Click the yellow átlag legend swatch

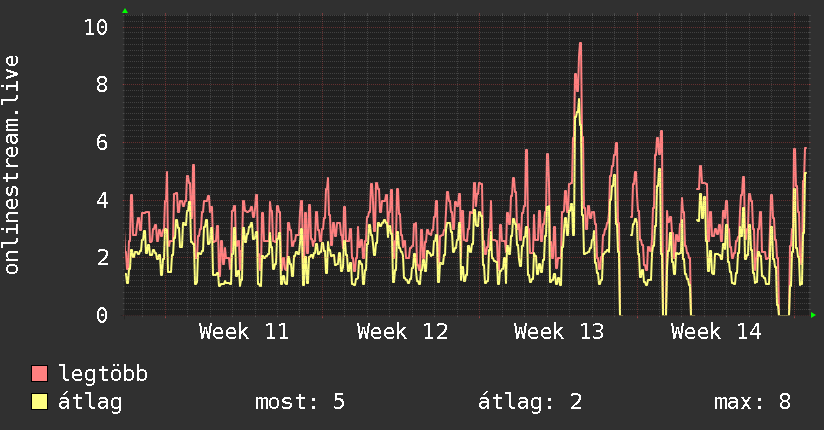[x=39, y=402]
